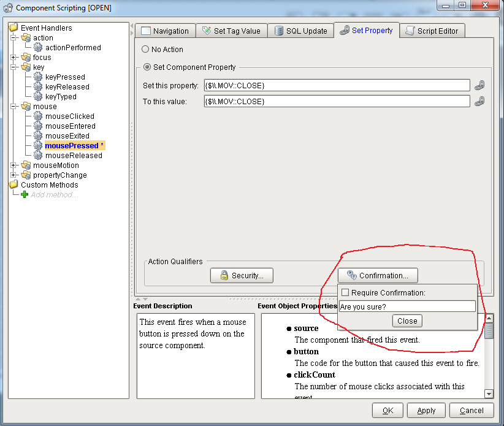Click the action folder icon

tap(26, 37)
